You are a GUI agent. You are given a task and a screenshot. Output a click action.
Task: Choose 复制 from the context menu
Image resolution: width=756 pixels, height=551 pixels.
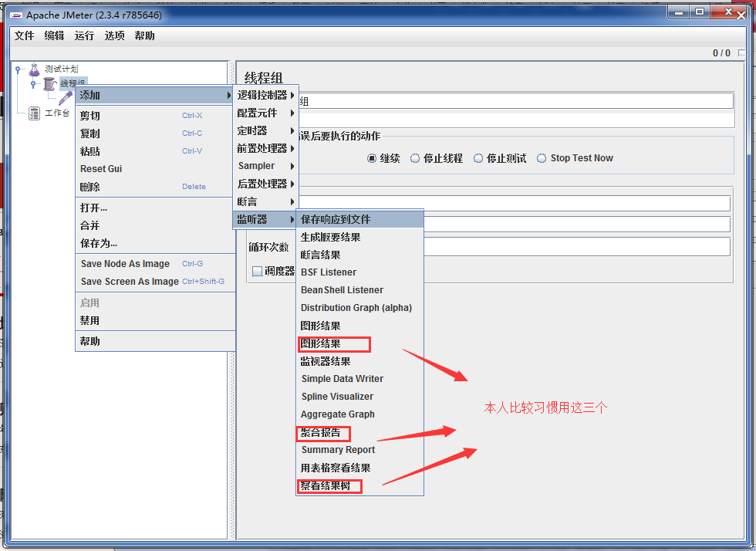155,134
